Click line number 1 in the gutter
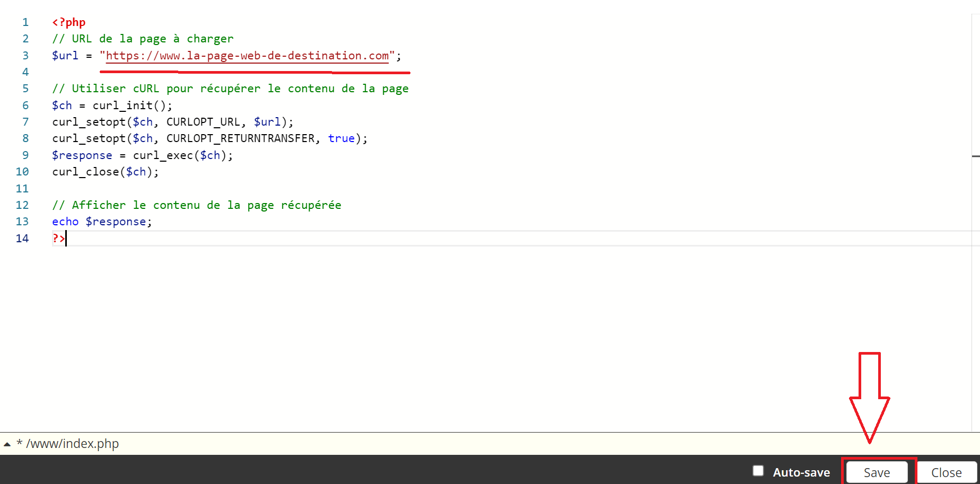980x484 pixels. point(25,22)
